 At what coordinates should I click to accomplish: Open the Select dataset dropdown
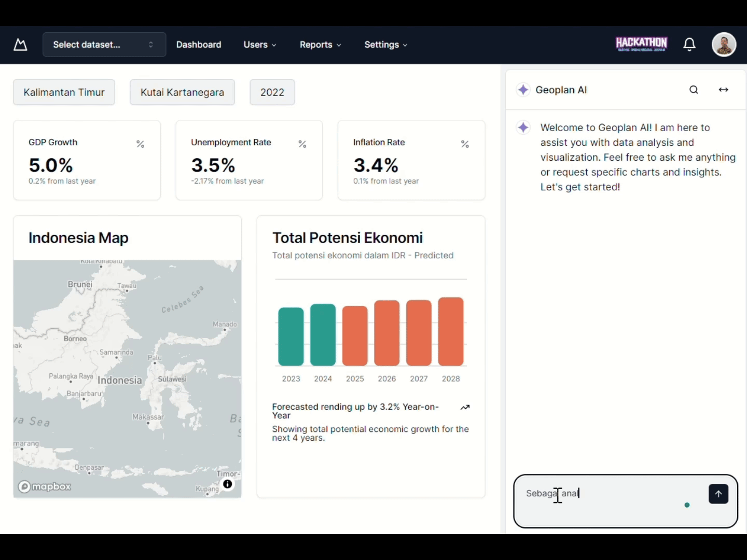[103, 45]
